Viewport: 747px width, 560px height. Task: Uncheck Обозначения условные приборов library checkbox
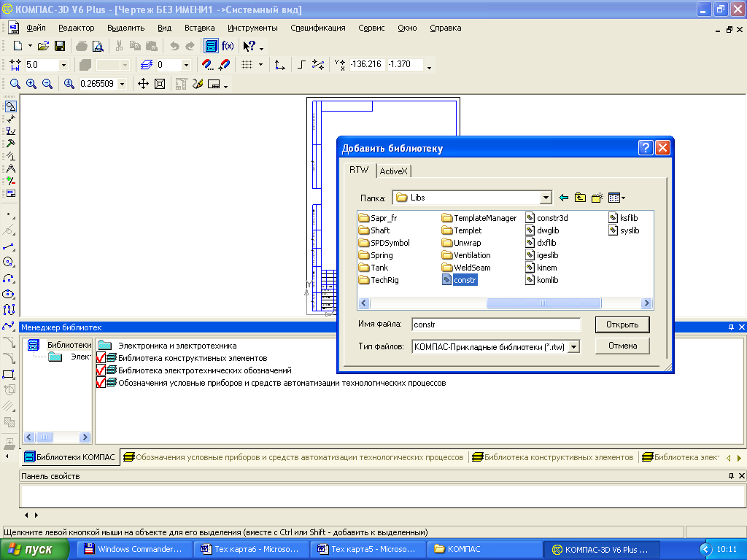tap(101, 383)
